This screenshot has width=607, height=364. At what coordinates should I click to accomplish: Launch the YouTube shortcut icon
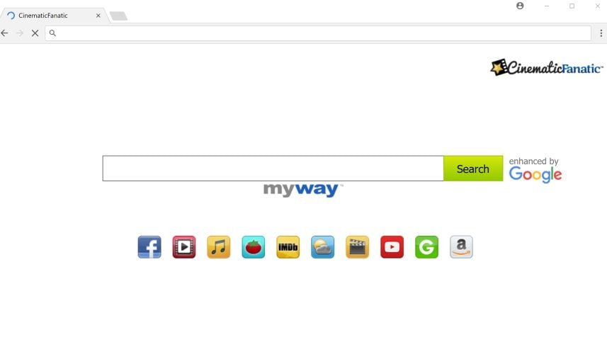click(x=392, y=246)
